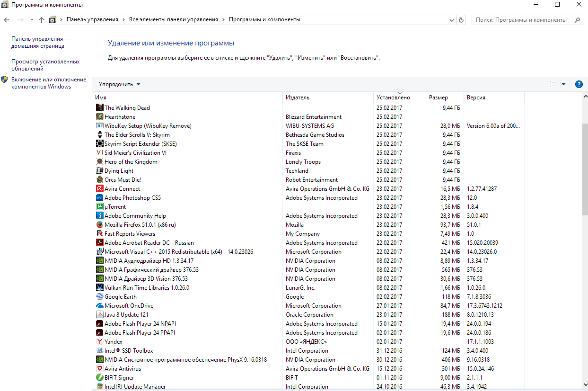Open Включение или отключение компонентов Windows
Image resolution: width=588 pixels, height=391 pixels.
49,83
